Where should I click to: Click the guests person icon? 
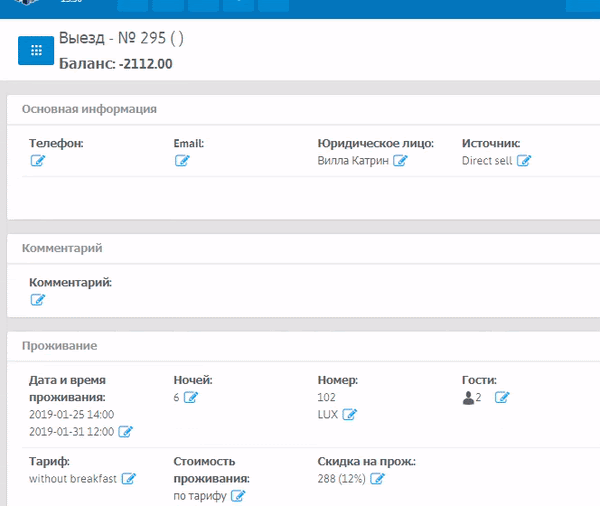tap(467, 398)
